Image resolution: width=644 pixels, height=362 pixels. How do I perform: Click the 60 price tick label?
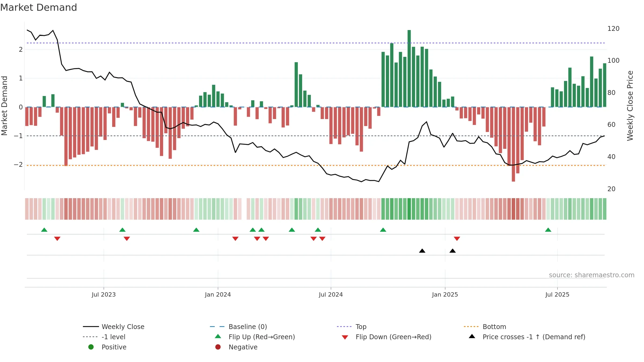612,124
